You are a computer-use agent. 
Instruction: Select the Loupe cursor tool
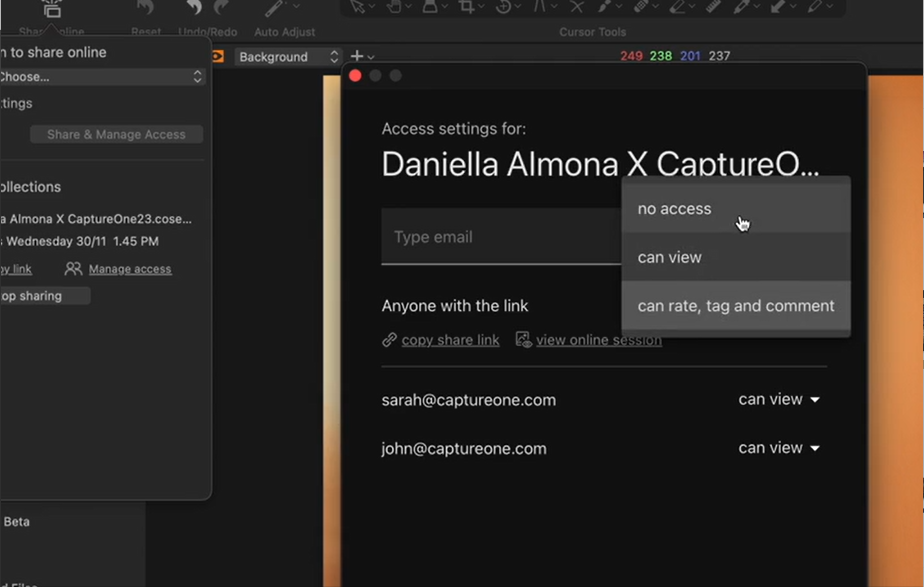pos(430,7)
